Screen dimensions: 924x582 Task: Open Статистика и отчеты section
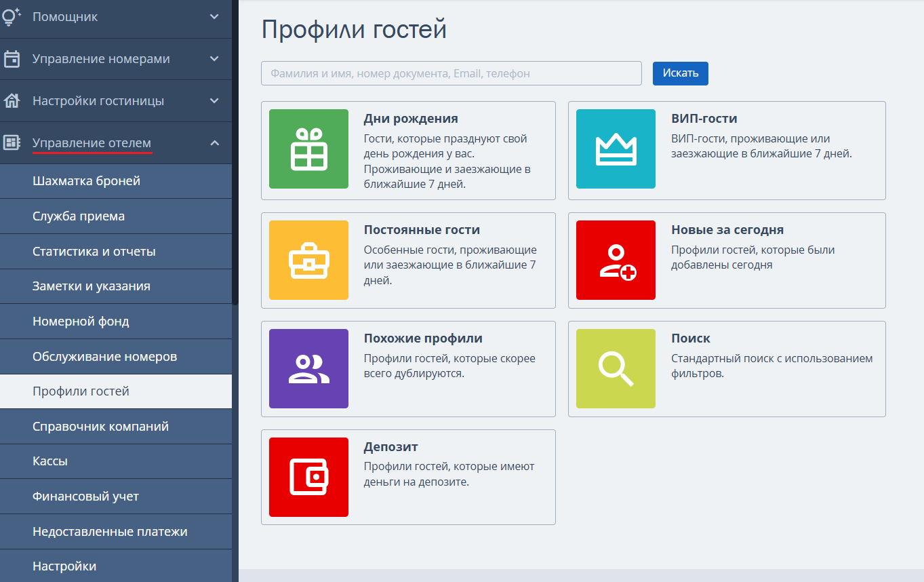tap(116, 252)
